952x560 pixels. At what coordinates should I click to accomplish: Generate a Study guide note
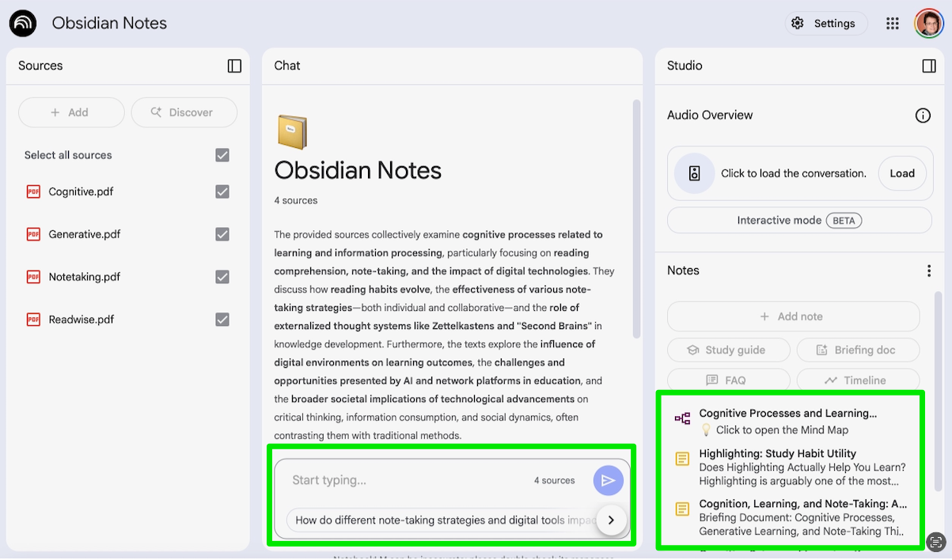point(727,350)
